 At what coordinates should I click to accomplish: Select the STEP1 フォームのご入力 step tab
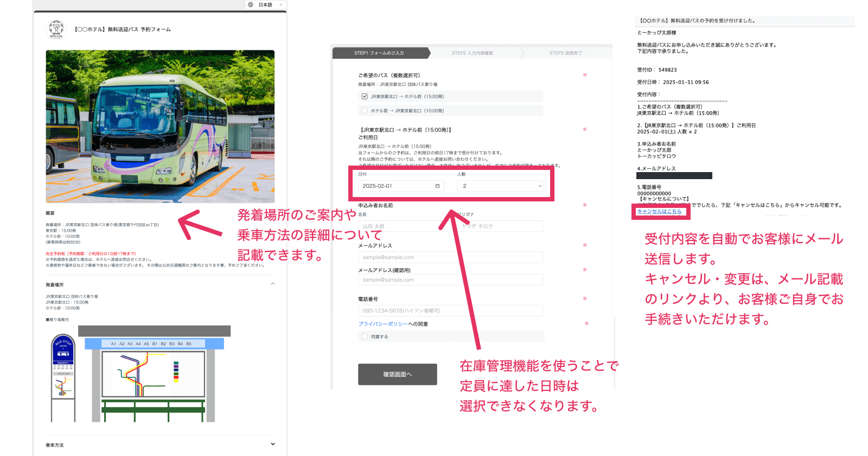coord(379,53)
